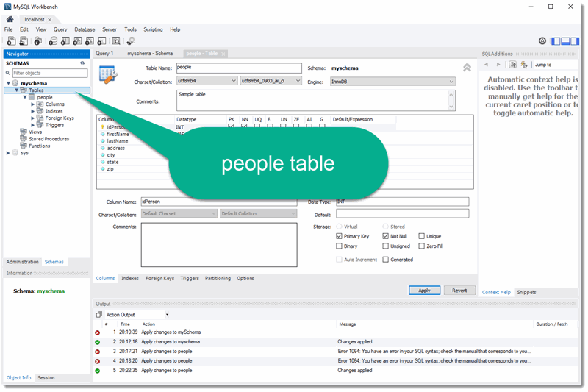Open the object inspector toolbar icon
The image size is (588, 392).
pyautogui.click(x=38, y=41)
